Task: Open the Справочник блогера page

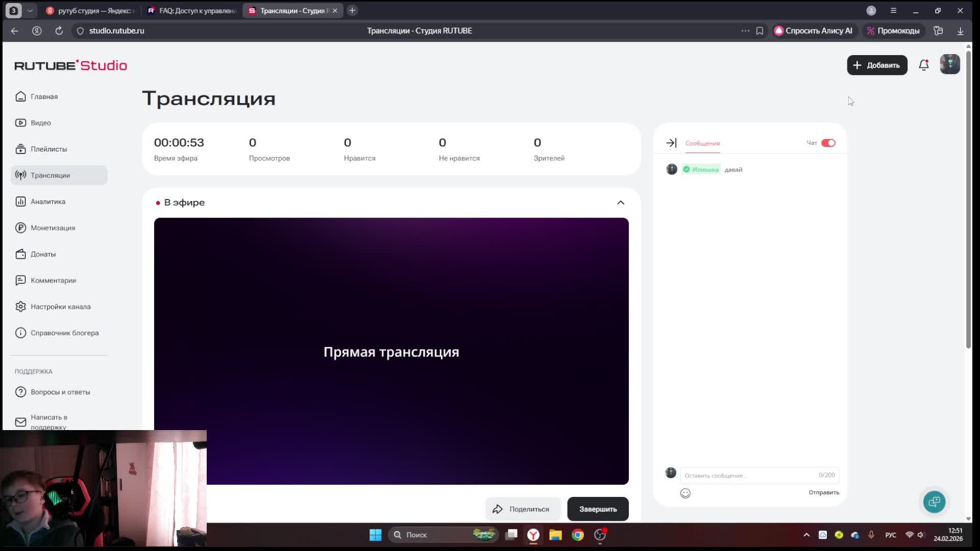Action: coord(64,333)
